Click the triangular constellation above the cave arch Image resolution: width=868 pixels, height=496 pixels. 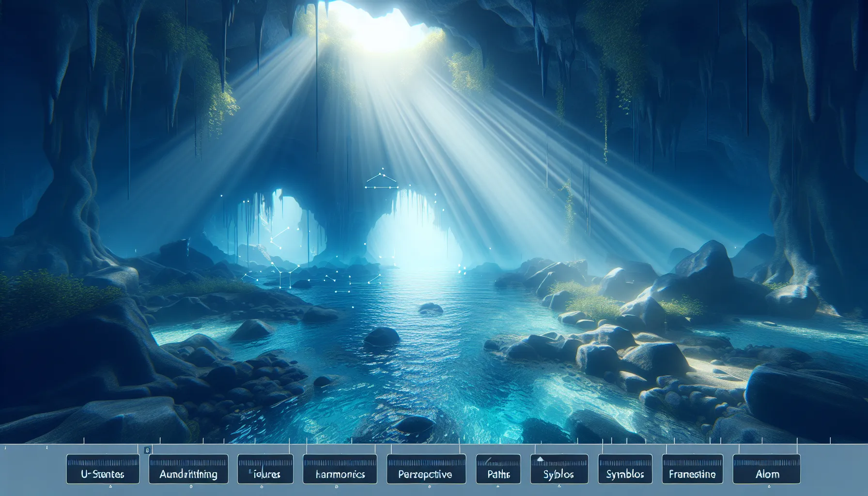point(381,179)
